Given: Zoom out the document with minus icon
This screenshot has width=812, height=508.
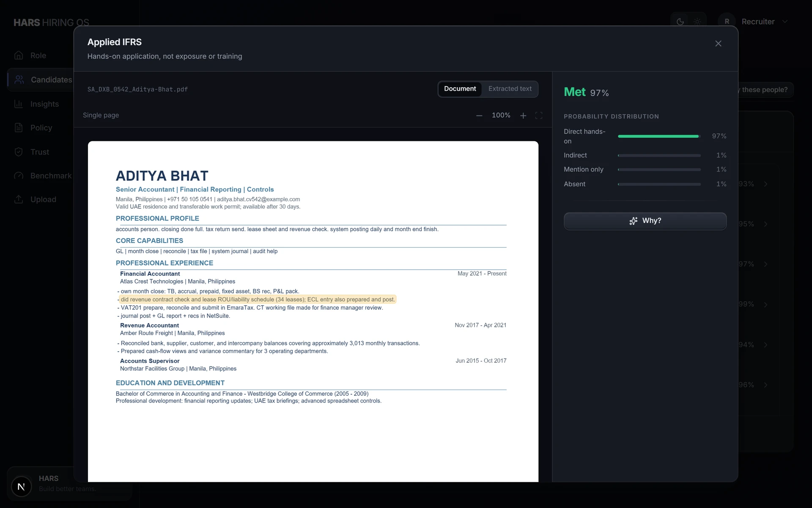Looking at the screenshot, I should point(479,116).
